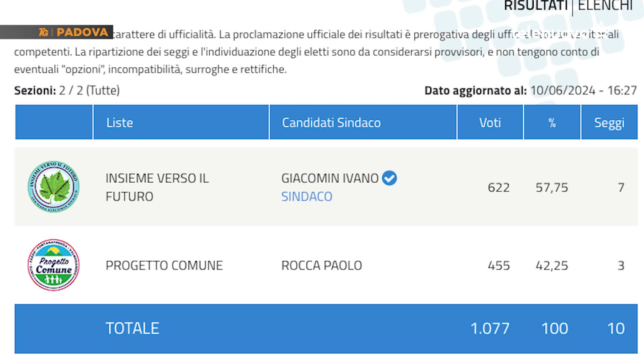Click the Candidati Sindaco column header
The image size is (644, 362).
click(x=363, y=122)
